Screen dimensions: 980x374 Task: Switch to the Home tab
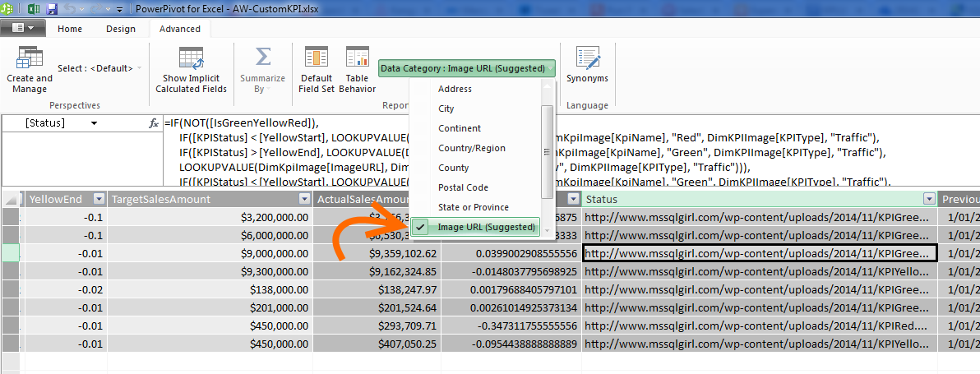[69, 29]
